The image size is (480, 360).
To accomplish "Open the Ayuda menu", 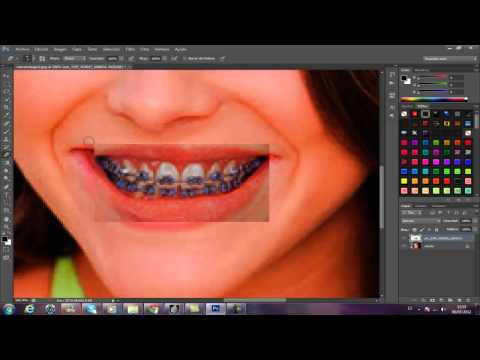I will point(181,49).
